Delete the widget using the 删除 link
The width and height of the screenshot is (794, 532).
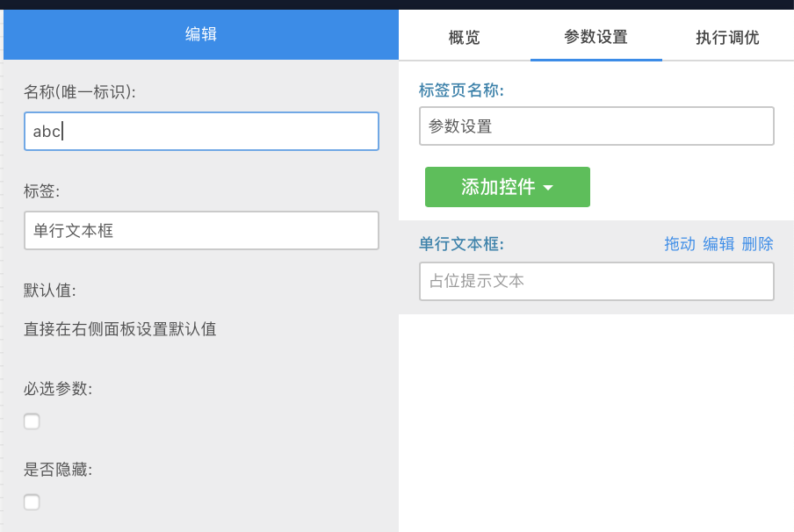point(757,244)
